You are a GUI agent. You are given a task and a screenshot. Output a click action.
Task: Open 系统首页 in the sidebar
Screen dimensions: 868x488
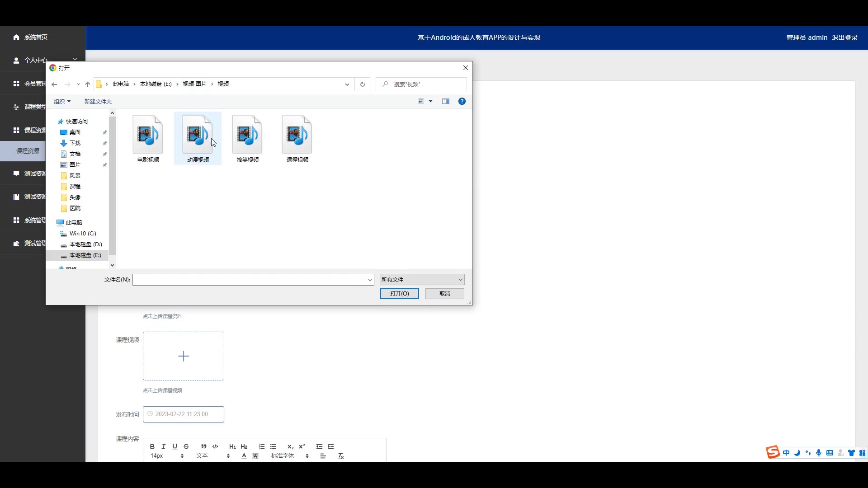pos(36,37)
